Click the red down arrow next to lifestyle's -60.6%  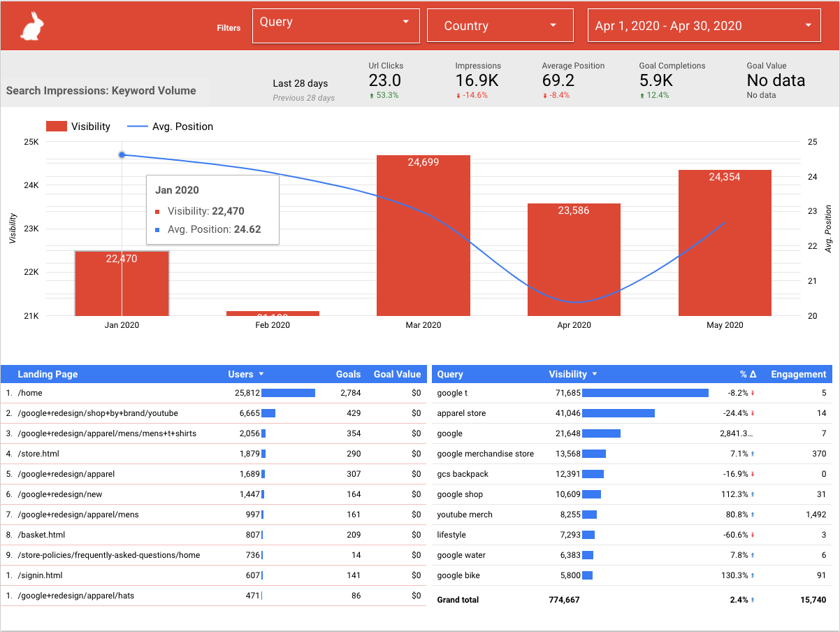[751, 534]
